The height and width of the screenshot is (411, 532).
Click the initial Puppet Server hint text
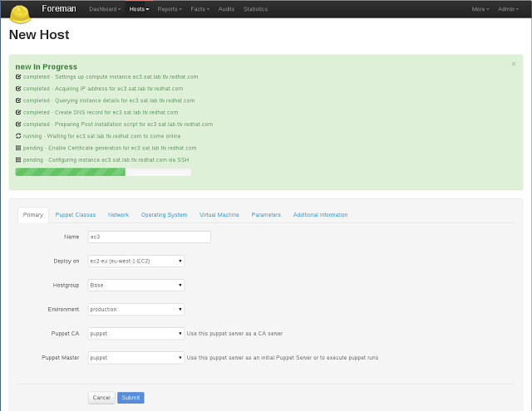tap(283, 358)
